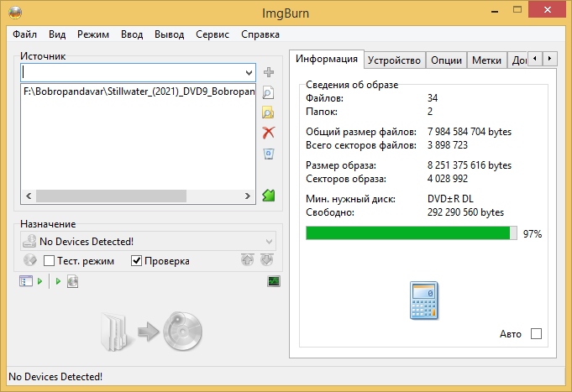Open the No Devices Detected destination dropdown

269,242
